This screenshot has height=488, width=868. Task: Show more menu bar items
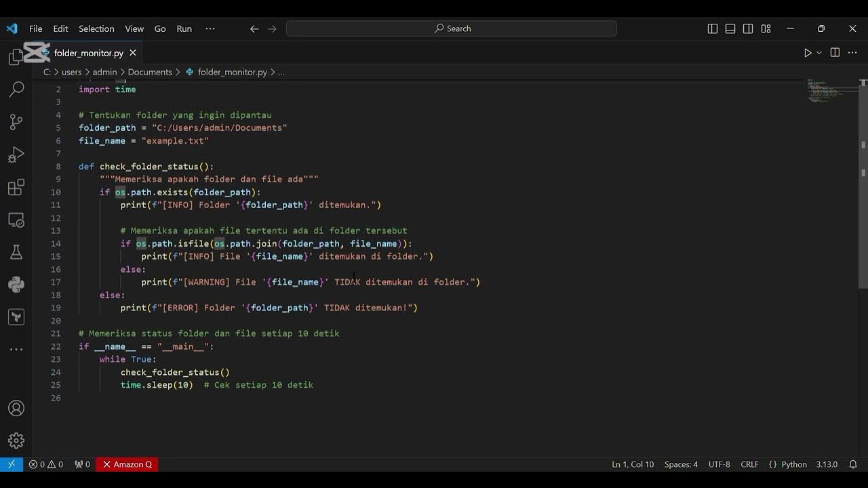coord(210,28)
